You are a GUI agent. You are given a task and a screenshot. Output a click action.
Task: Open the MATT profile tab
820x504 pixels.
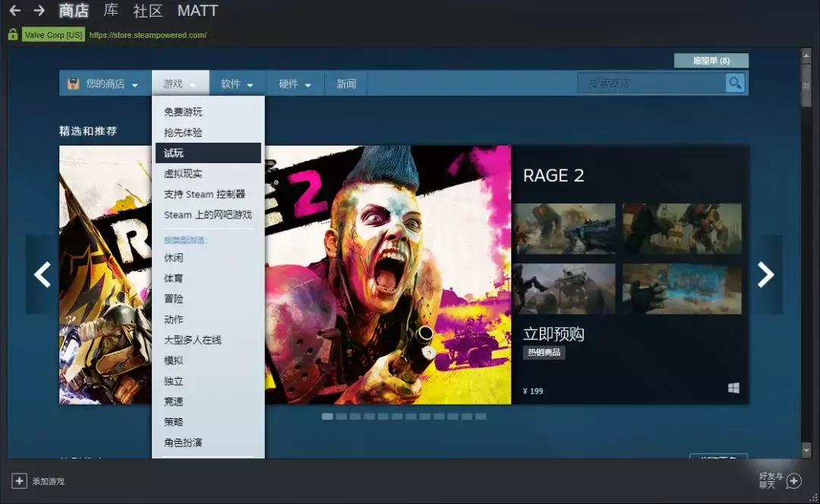197,11
